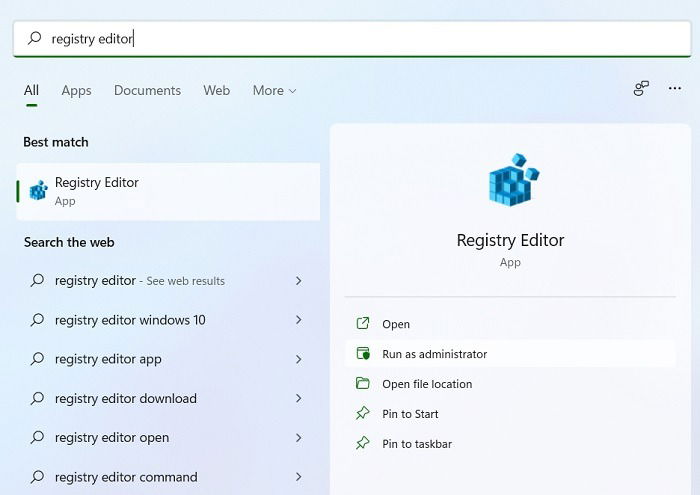This screenshot has height=495, width=700.
Task: Expand the More filter dropdown
Action: pyautogui.click(x=274, y=91)
